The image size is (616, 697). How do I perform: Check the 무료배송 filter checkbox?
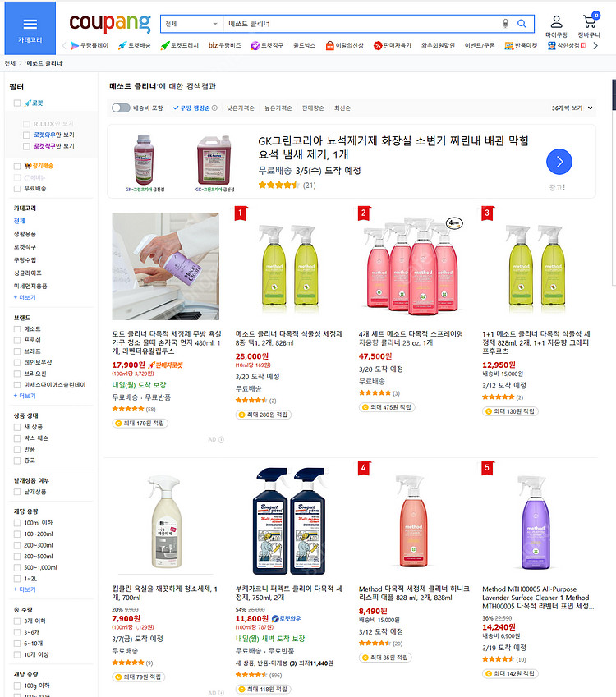click(17, 189)
